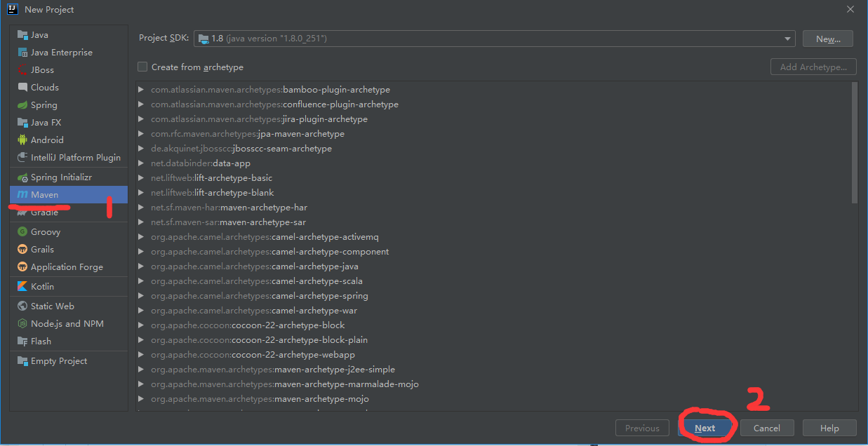Select IntelliJ Platform Plugin icon

point(22,158)
